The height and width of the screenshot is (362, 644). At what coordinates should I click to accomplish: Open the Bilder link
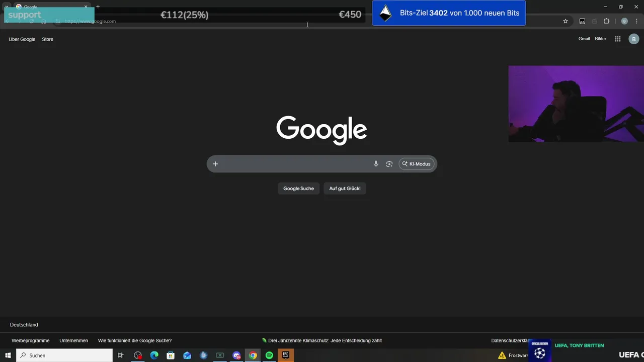pyautogui.click(x=601, y=39)
